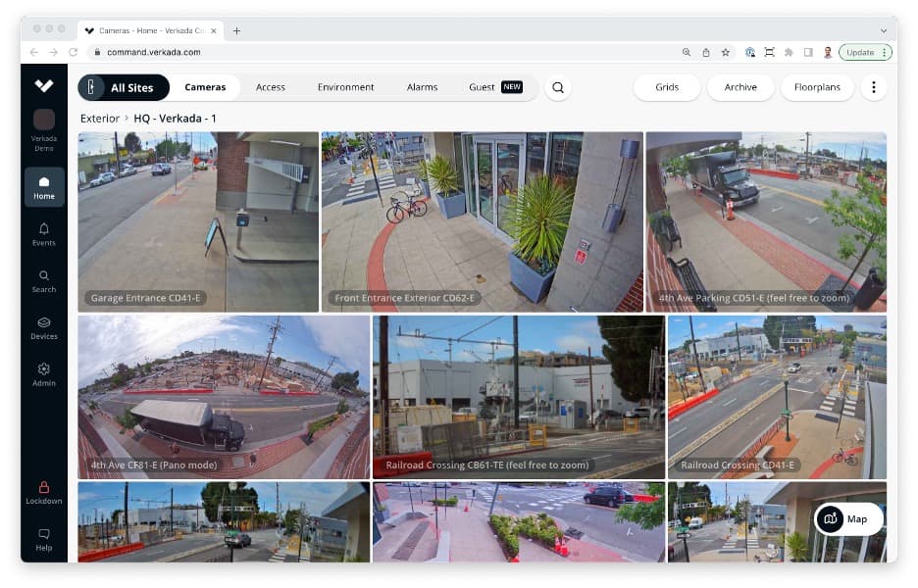This screenshot has height=588, width=918.
Task: Open the three-dot more options menu
Action: (873, 87)
